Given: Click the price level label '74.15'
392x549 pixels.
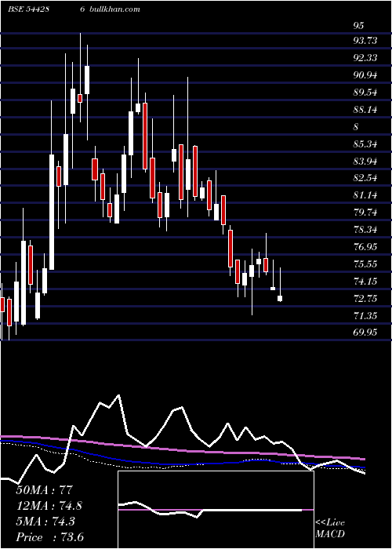Looking at the screenshot, I should pos(365,281).
